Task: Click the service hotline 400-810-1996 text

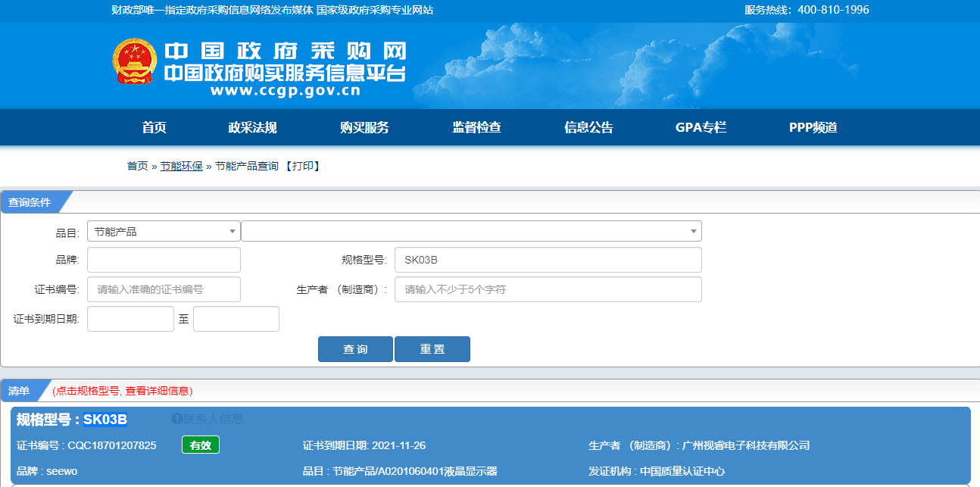Action: [x=833, y=10]
